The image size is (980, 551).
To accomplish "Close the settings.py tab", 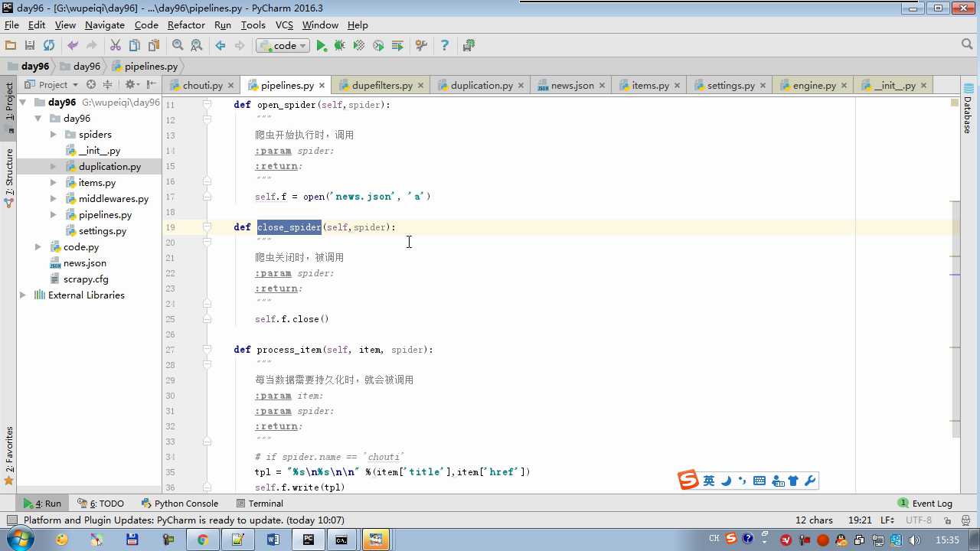I will coord(764,86).
